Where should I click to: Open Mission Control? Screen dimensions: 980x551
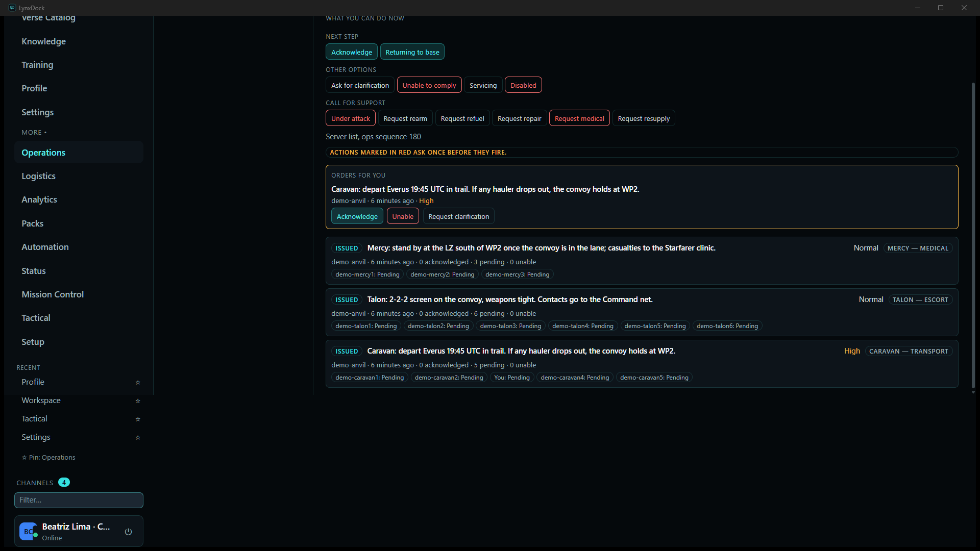[79, 294]
